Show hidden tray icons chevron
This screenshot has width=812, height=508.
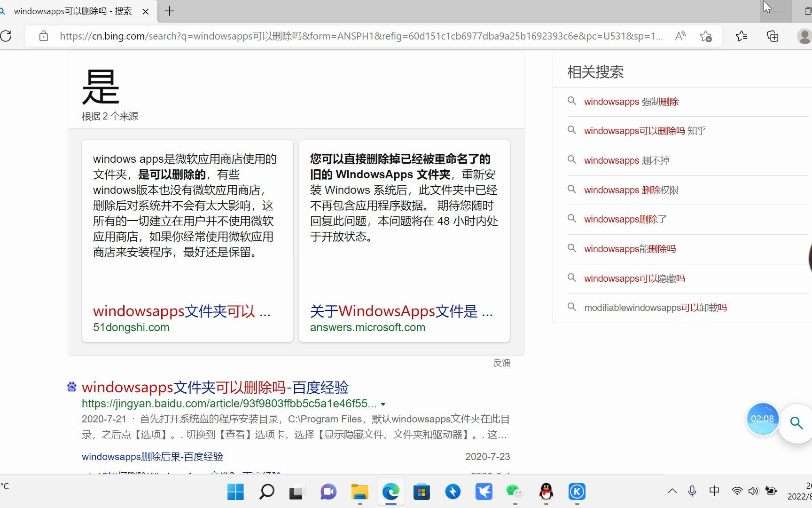coord(672,491)
